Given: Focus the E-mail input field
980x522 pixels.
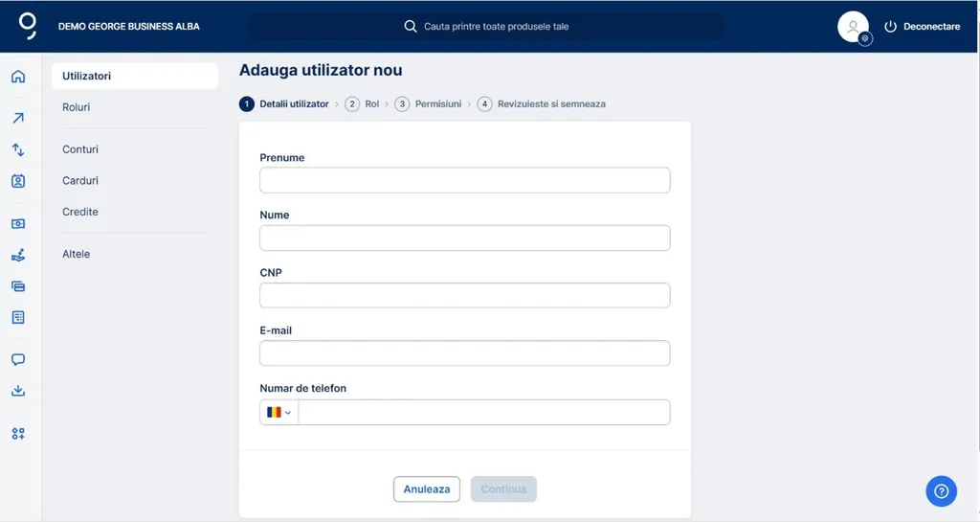Looking at the screenshot, I should [464, 352].
